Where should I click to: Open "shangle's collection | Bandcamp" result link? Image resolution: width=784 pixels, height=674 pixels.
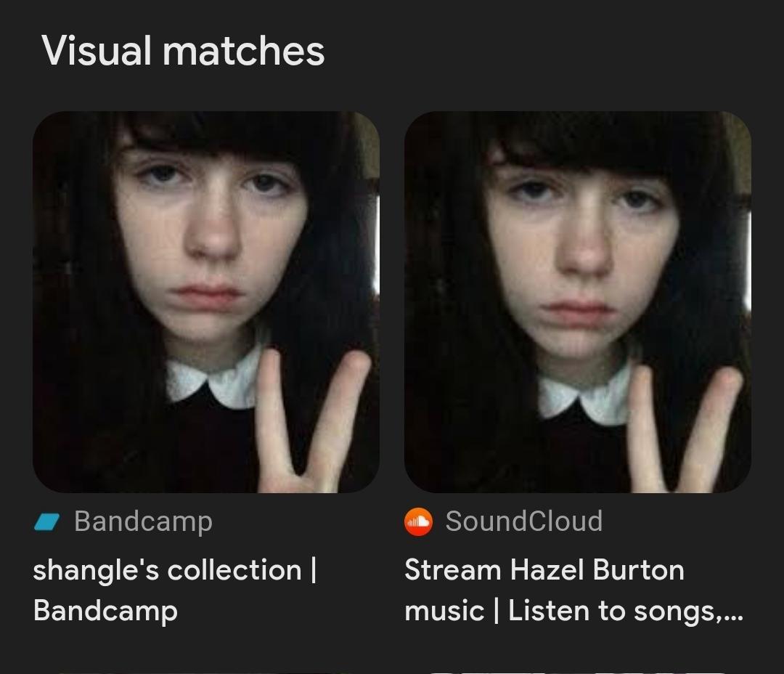coord(174,590)
